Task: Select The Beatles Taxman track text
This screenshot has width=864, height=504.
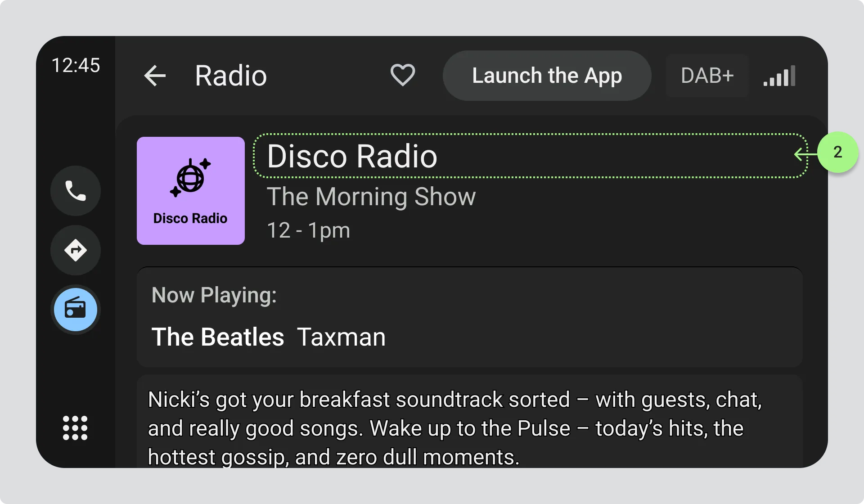Action: [268, 337]
